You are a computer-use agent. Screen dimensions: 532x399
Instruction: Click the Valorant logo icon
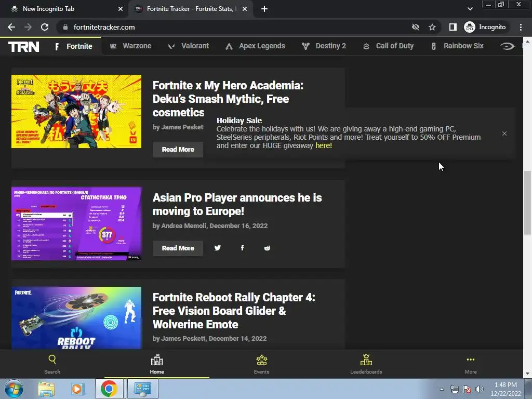point(171,46)
